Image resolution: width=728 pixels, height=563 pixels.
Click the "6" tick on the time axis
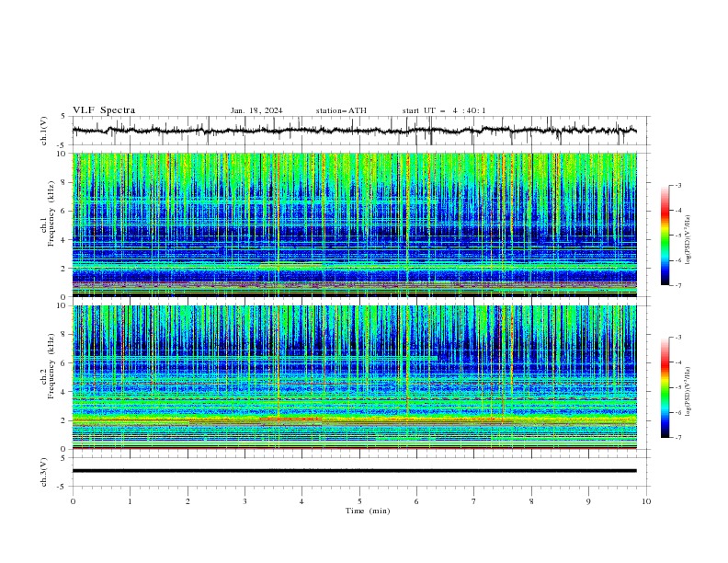click(x=417, y=501)
